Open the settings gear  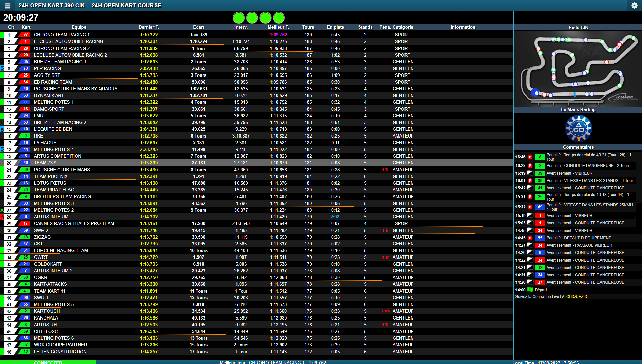point(634,6)
